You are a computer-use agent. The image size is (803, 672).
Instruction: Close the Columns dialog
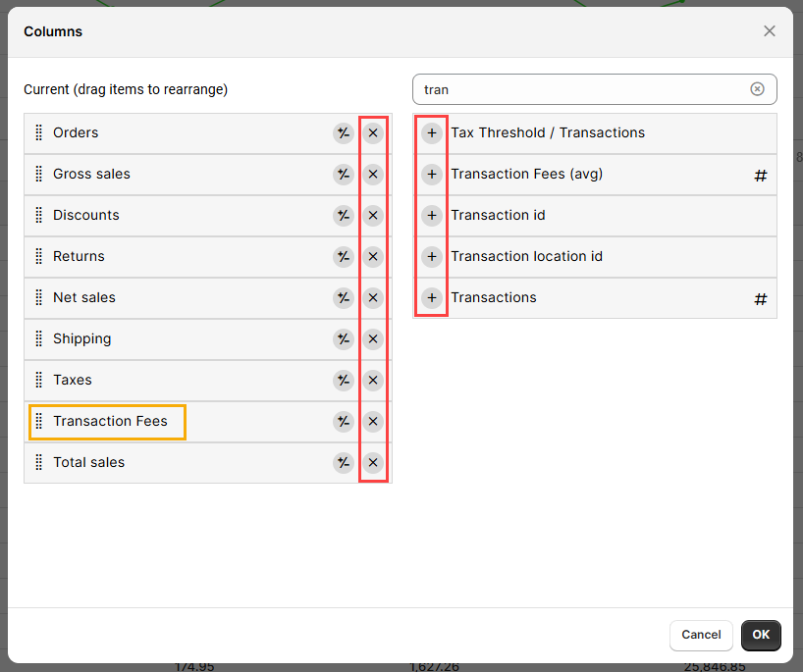coord(769,31)
